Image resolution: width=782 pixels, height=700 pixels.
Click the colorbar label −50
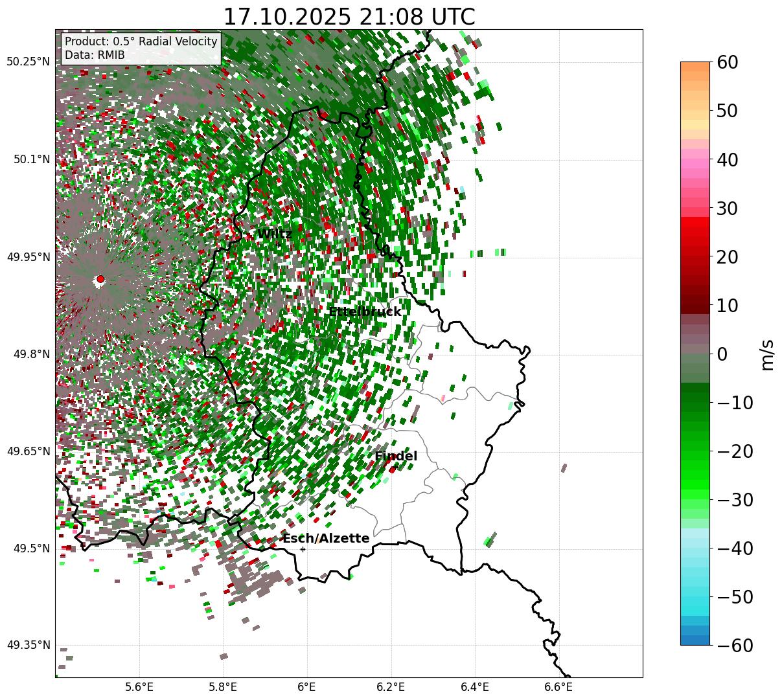pyautogui.click(x=735, y=597)
